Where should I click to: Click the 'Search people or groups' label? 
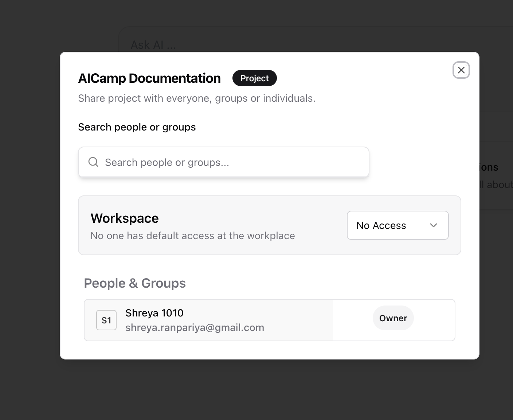tap(137, 127)
